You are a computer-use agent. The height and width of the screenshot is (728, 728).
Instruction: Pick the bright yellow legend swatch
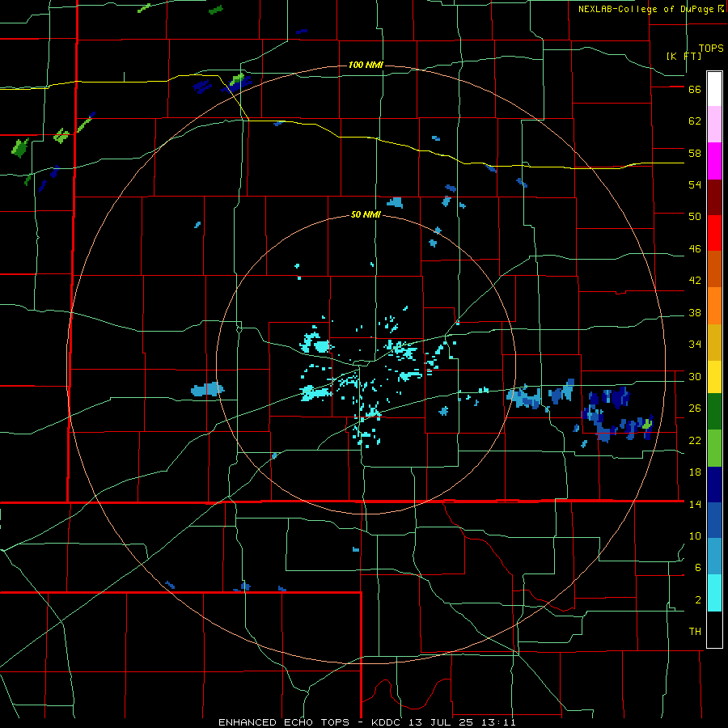[714, 377]
